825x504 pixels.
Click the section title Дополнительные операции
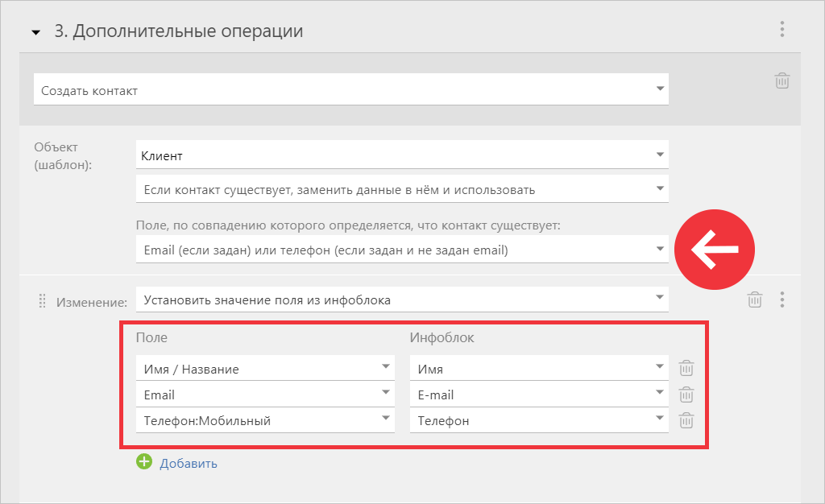tap(178, 31)
